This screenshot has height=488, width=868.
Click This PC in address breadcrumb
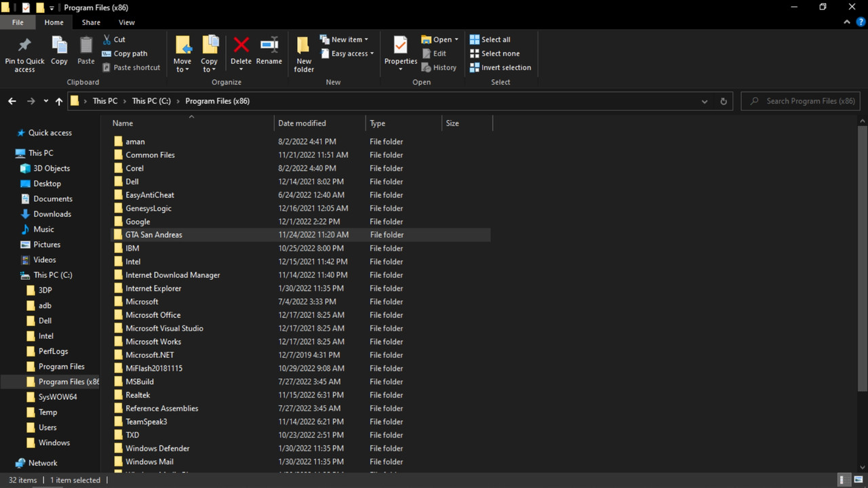(x=105, y=101)
